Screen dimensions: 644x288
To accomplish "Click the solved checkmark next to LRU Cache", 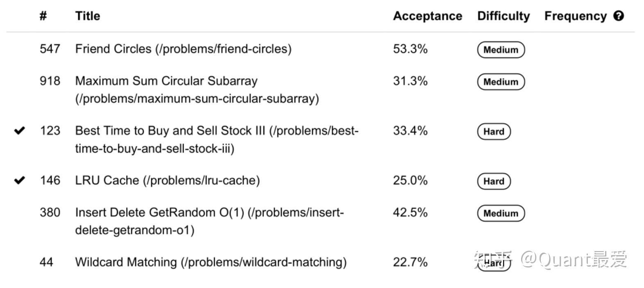I will click(x=20, y=181).
